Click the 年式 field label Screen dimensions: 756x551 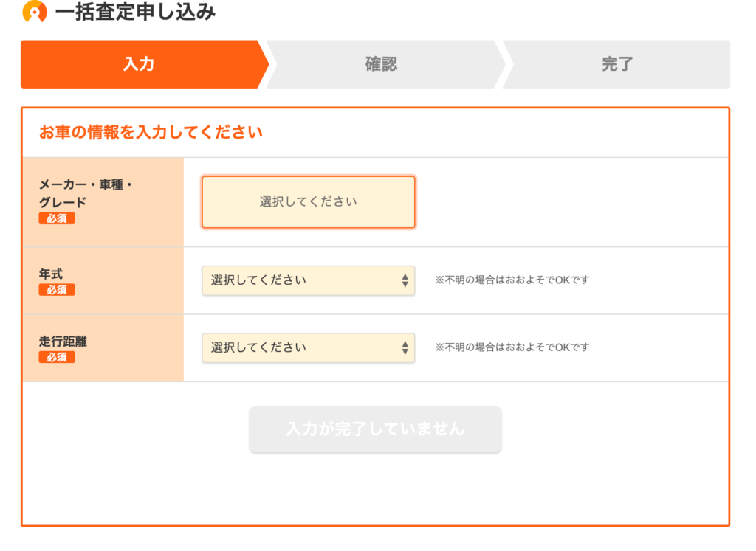[51, 274]
